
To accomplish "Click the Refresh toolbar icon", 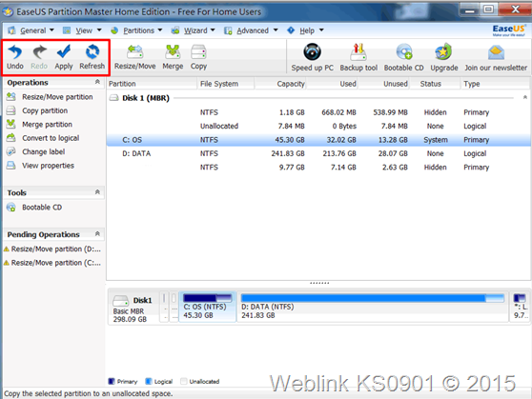I will click(x=92, y=57).
